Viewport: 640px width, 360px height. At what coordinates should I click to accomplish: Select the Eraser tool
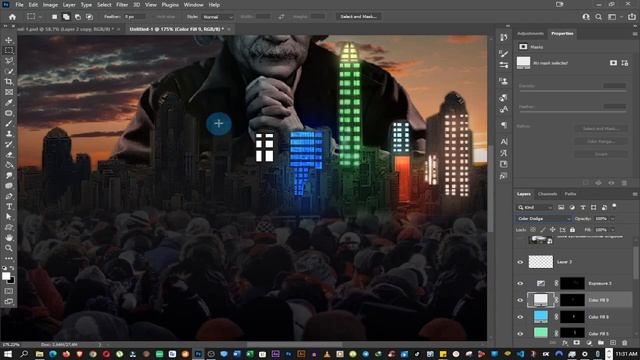[9, 154]
